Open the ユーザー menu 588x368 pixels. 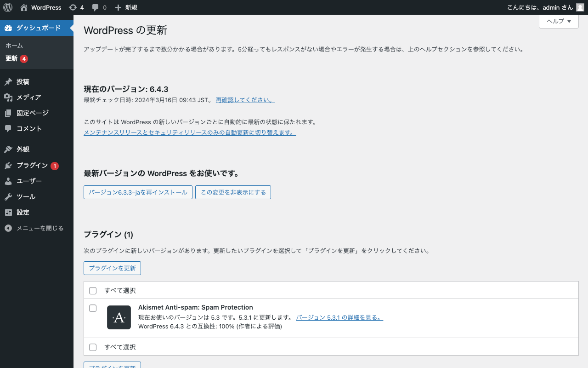pyautogui.click(x=37, y=181)
